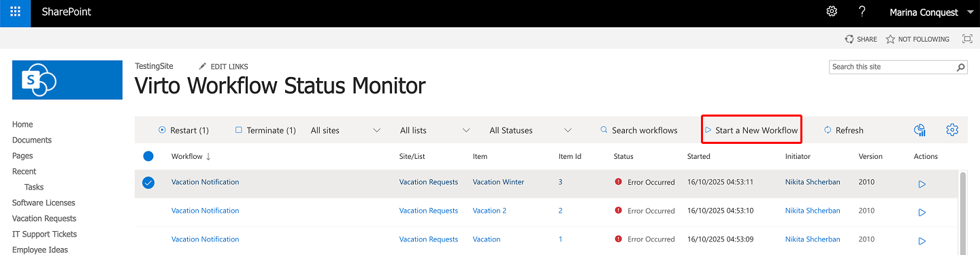
Task: Click the run action icon for Vacation Winter
Action: point(922,184)
